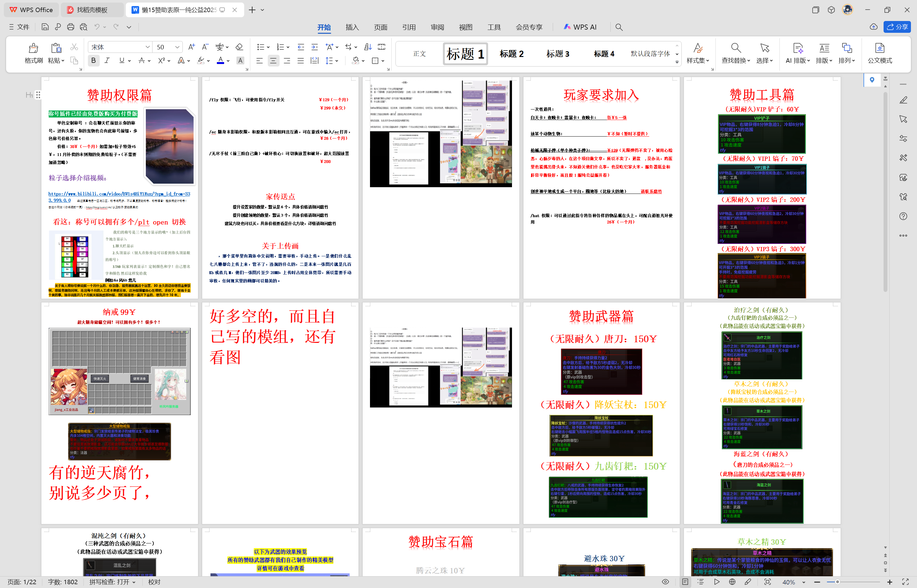Expand the font size dropdown
Viewport: 917px width, 588px height.
pos(177,47)
